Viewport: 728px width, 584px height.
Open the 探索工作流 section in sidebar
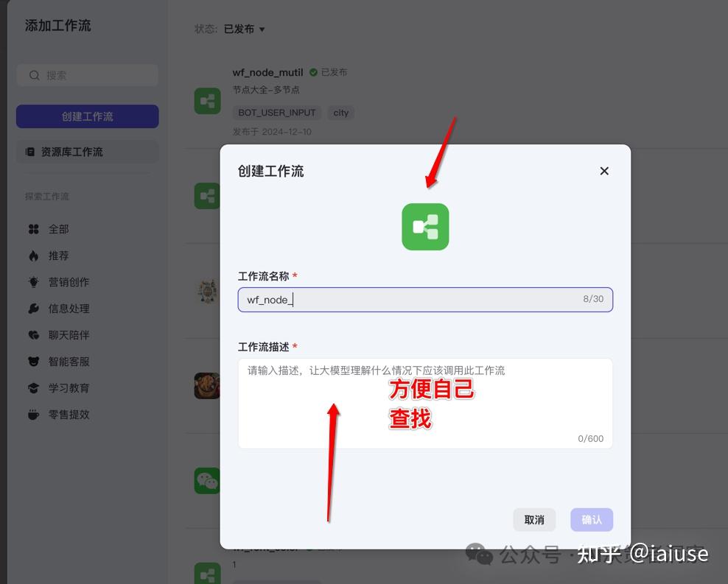(x=46, y=196)
